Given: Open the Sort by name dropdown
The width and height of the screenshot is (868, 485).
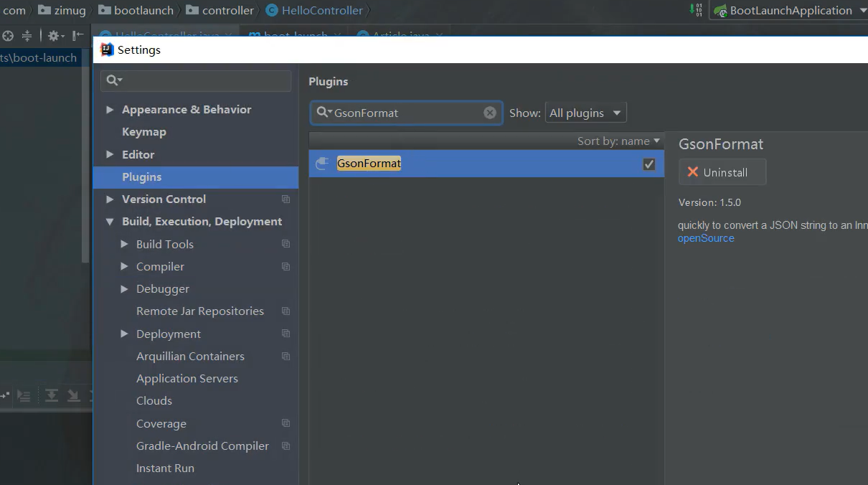Looking at the screenshot, I should [618, 141].
